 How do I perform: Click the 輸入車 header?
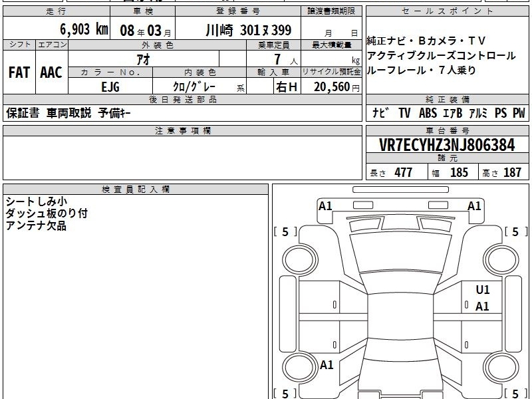click(x=273, y=72)
